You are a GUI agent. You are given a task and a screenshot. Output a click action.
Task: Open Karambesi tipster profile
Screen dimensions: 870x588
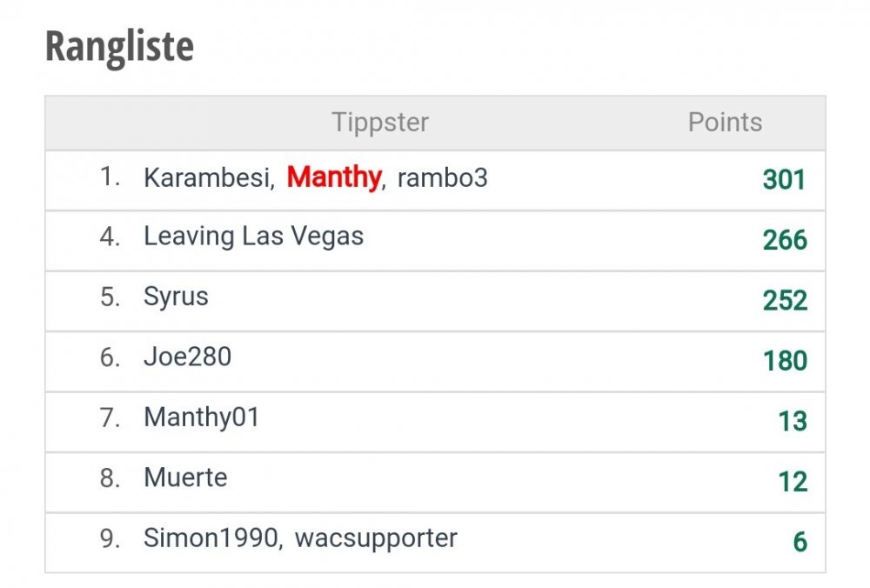[207, 178]
